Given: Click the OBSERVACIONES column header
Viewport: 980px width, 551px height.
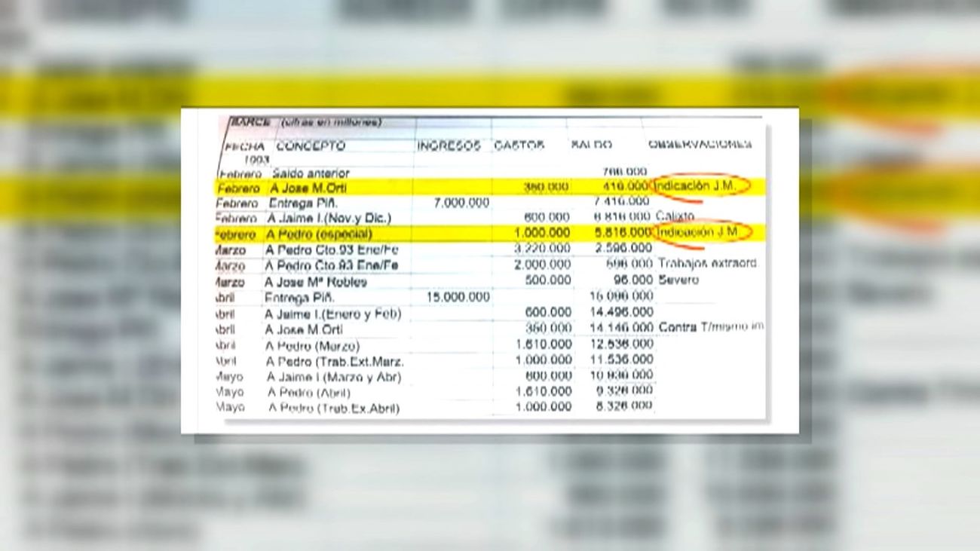Looking at the screenshot, I should pyautogui.click(x=700, y=144).
